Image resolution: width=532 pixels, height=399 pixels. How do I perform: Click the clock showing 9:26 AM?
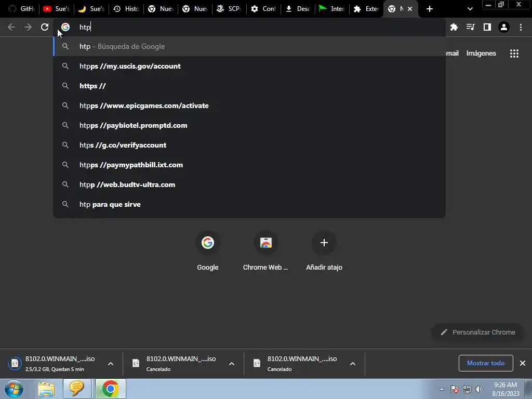(x=506, y=389)
